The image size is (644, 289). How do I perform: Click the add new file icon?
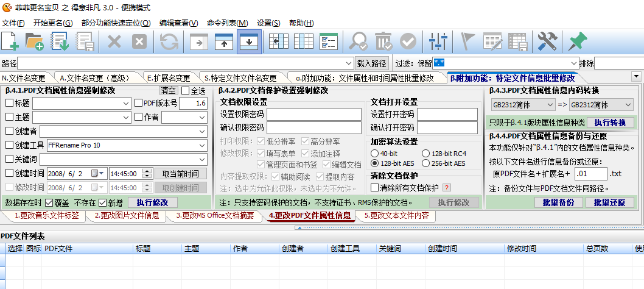pos(10,41)
